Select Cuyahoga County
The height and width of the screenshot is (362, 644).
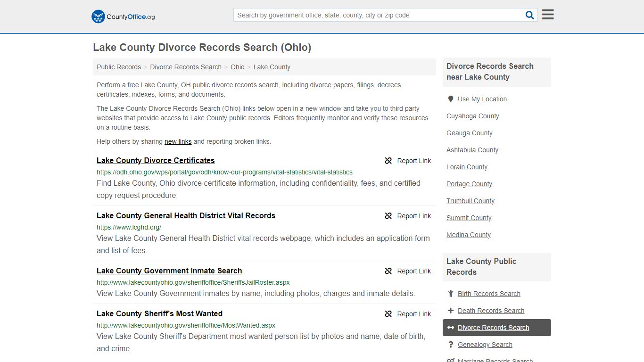(x=473, y=116)
